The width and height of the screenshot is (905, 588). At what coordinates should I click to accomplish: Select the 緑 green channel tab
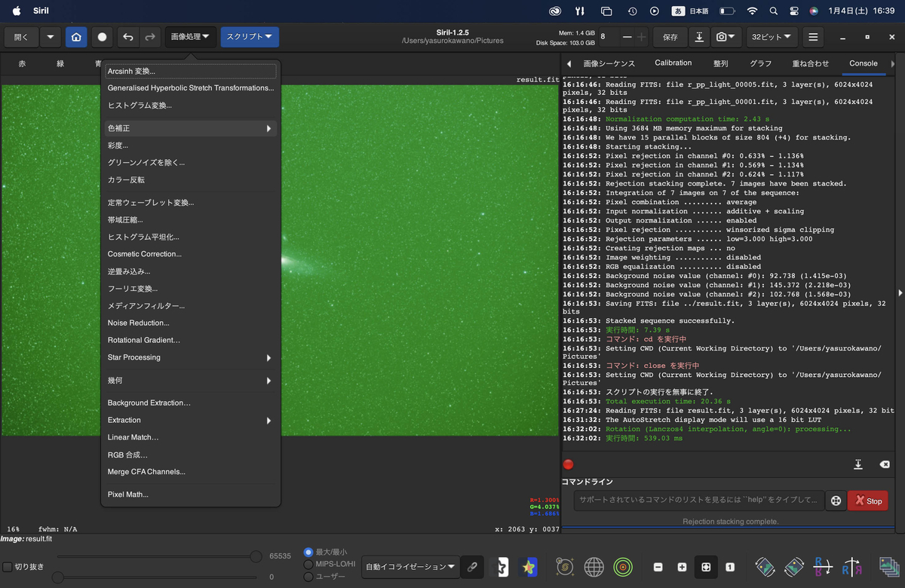click(60, 64)
